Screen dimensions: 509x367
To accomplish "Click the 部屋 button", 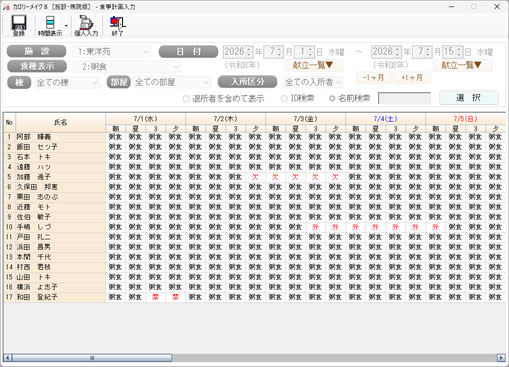I will click(118, 82).
